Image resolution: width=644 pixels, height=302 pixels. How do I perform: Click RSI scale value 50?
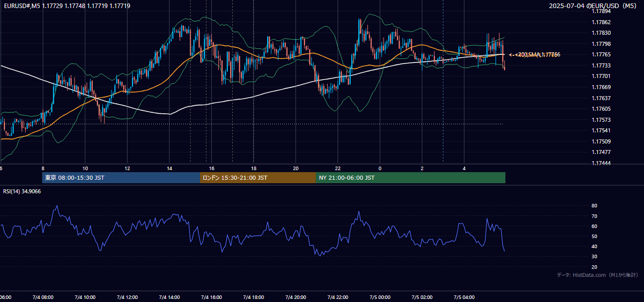[x=595, y=236]
